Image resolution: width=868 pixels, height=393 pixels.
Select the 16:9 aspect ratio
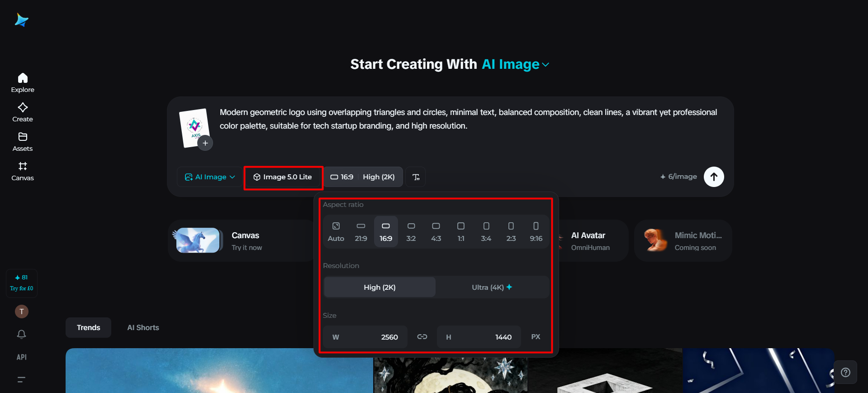click(386, 231)
